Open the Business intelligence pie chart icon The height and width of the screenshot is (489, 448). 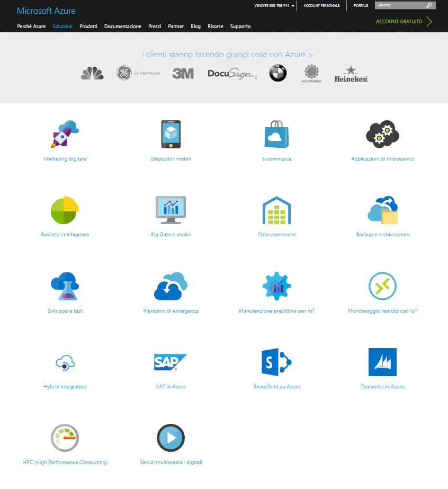pos(65,210)
